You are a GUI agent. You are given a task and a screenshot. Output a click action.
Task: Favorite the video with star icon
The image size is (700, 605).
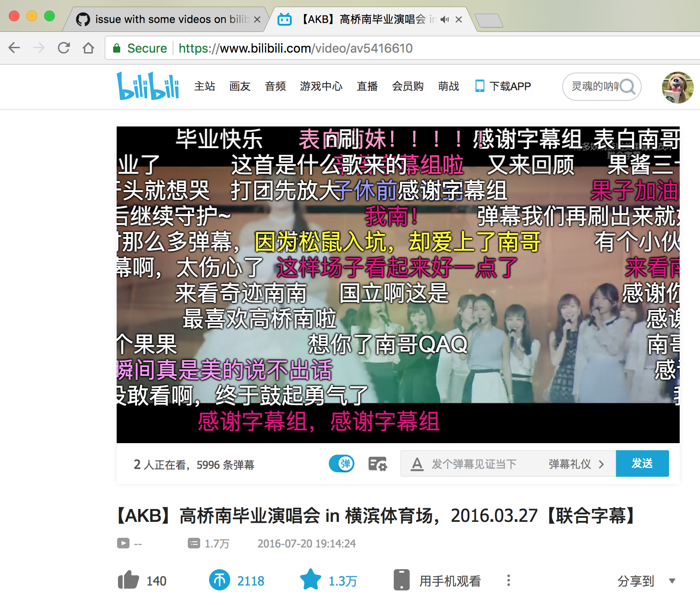[311, 579]
